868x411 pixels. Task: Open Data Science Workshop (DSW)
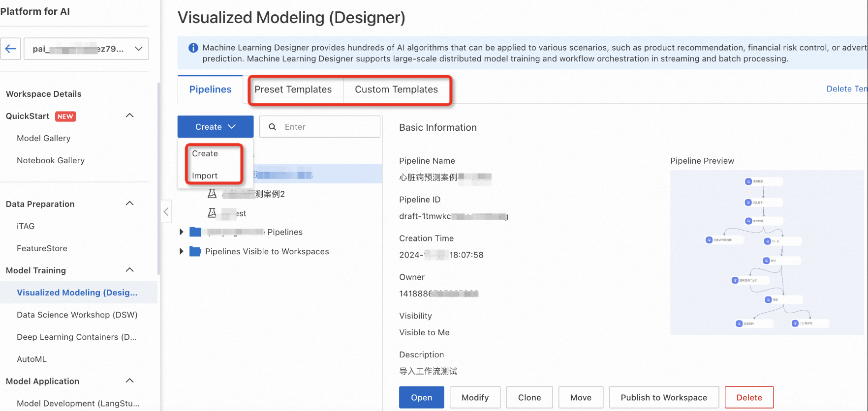(x=77, y=315)
